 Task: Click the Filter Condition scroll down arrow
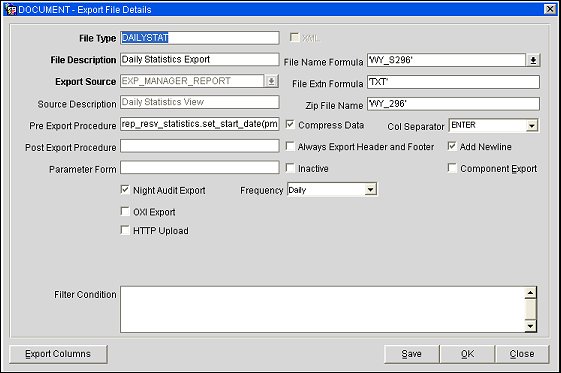coord(530,326)
